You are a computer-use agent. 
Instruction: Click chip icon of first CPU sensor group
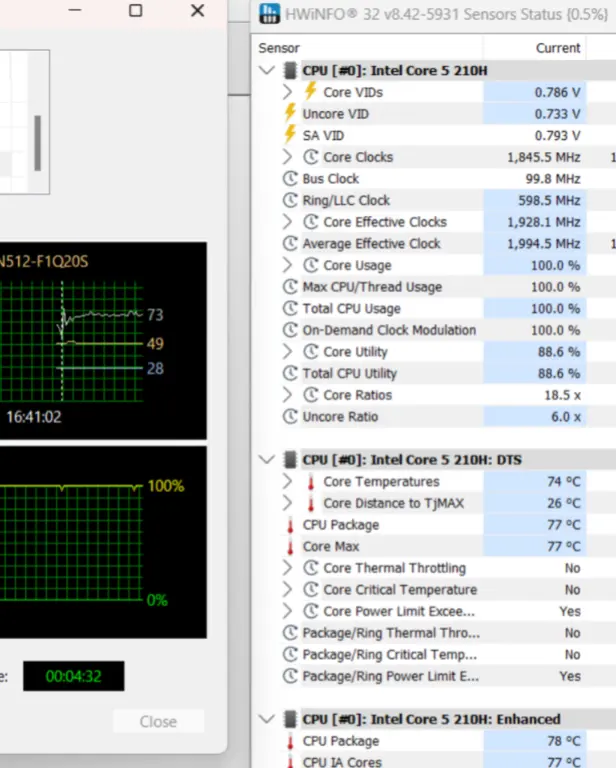pos(290,70)
